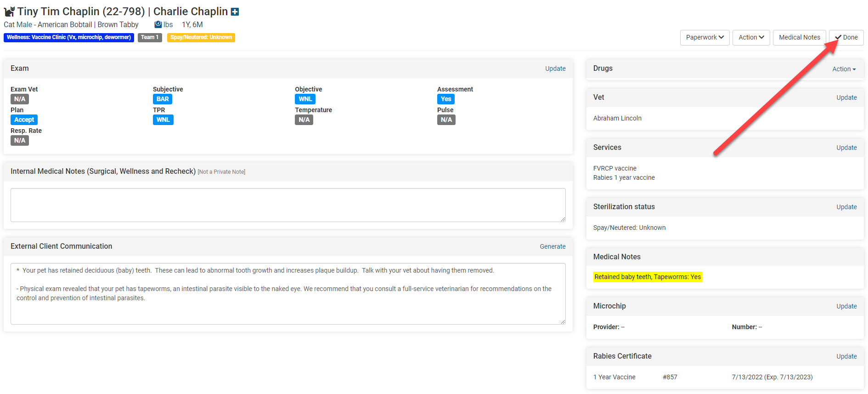This screenshot has height=394, width=868.
Task: Update the Vet assignment
Action: coord(846,97)
